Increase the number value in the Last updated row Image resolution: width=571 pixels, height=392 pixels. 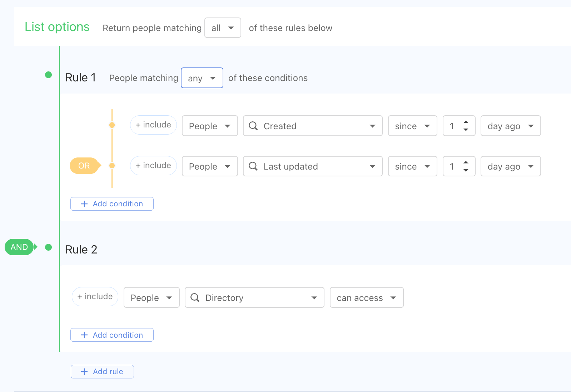pos(466,162)
